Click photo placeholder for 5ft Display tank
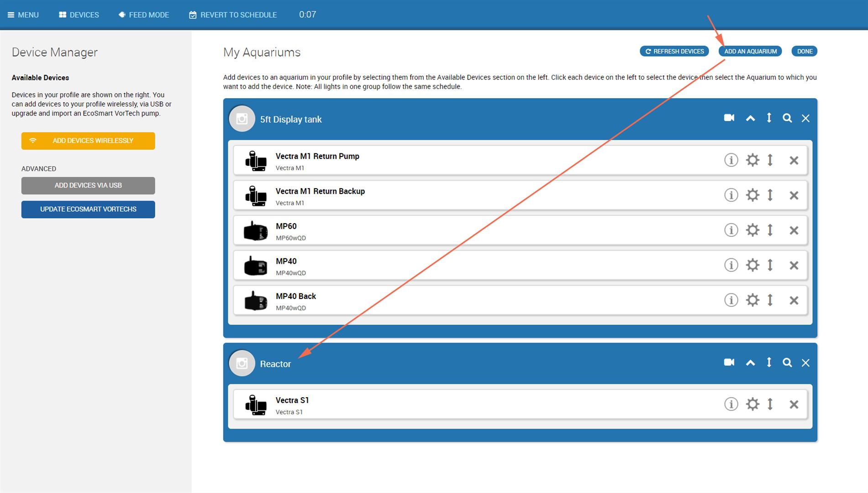Viewport: 868px width, 493px height. click(x=242, y=119)
